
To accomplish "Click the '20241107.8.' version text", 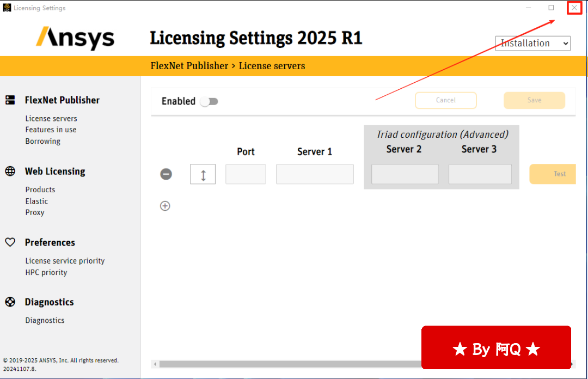I will (20, 369).
